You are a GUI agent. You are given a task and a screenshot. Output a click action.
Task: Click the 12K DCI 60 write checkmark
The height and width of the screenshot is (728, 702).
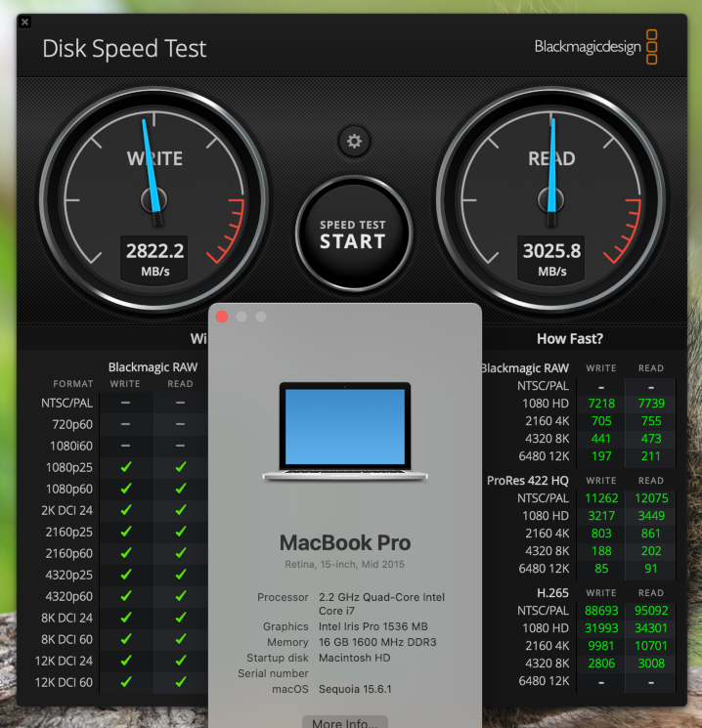(x=126, y=682)
